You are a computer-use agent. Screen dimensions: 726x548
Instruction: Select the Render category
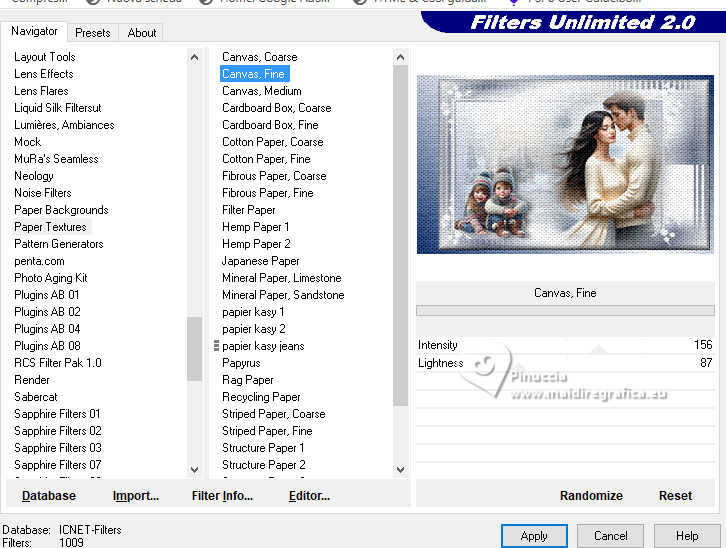[31, 380]
